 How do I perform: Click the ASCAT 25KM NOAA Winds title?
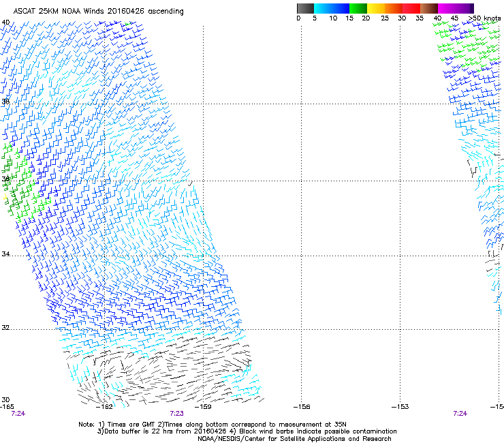(x=98, y=12)
